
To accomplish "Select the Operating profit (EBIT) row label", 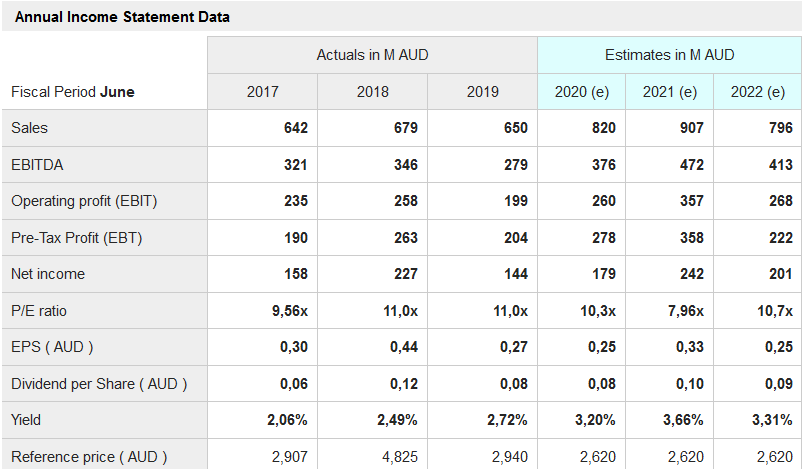I will [84, 201].
